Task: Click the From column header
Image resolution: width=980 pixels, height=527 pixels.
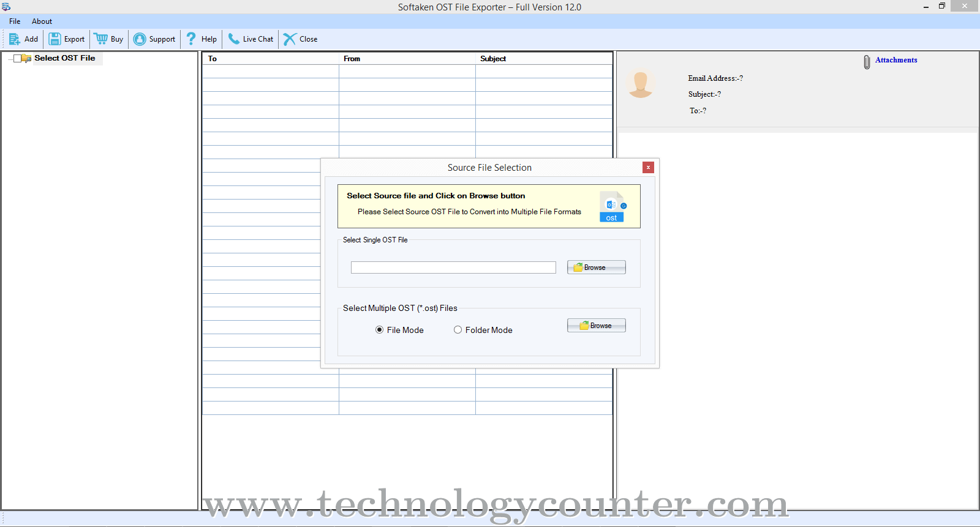Action: coord(407,59)
